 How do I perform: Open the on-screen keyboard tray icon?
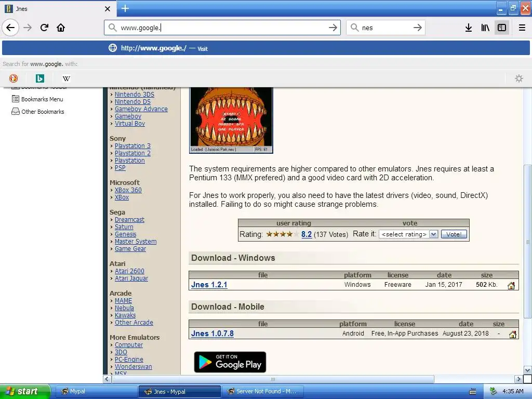click(472, 392)
